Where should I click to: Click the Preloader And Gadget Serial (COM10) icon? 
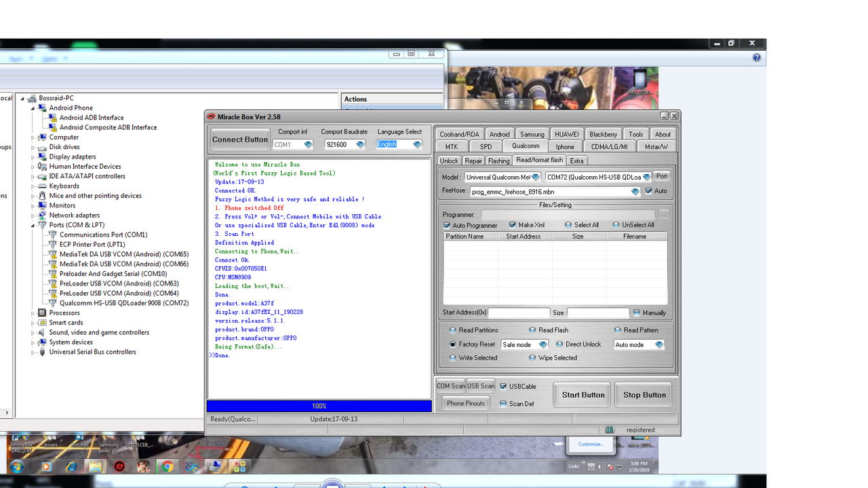point(54,274)
